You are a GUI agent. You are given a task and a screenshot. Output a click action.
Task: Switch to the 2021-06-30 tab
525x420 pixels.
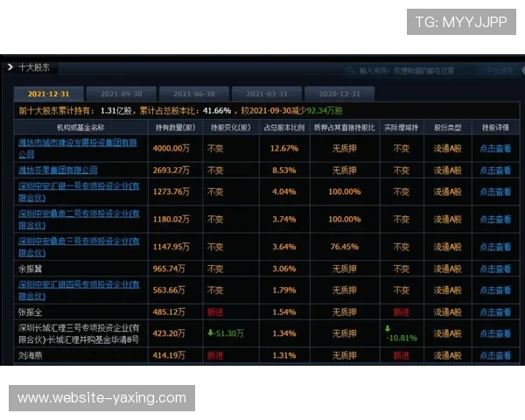pos(194,94)
